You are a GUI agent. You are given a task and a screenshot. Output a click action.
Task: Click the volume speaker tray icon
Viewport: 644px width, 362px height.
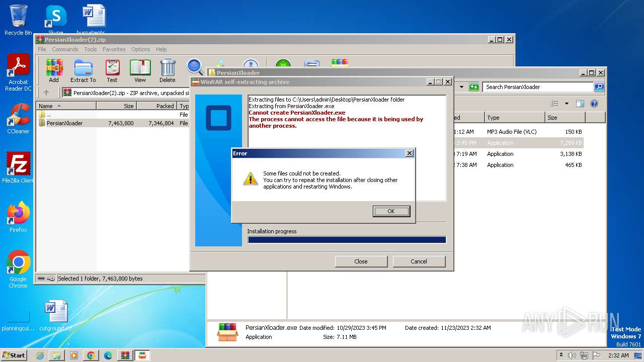coord(572,355)
